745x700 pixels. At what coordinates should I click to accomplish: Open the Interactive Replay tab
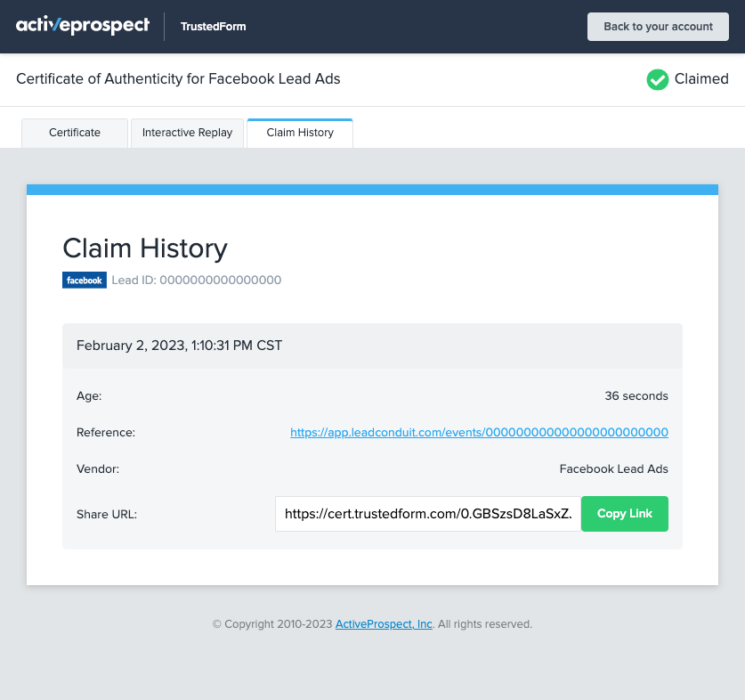click(x=187, y=133)
